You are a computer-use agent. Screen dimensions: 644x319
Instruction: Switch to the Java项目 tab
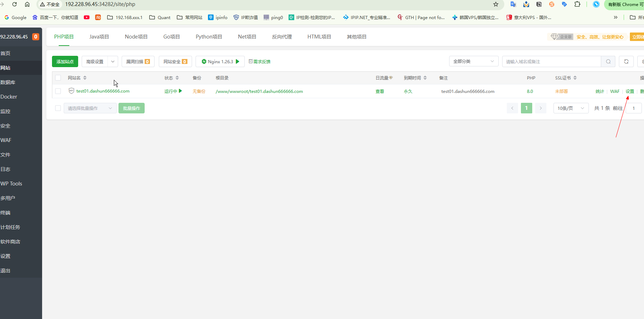[x=99, y=37]
